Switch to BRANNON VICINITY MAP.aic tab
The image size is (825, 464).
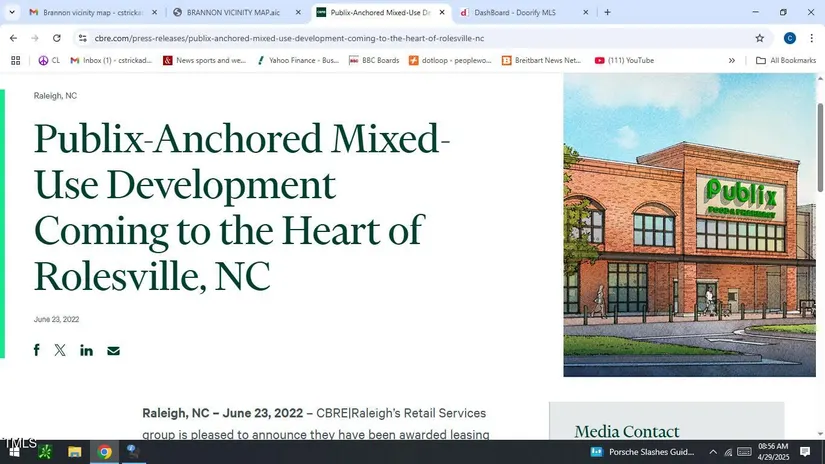click(x=232, y=12)
